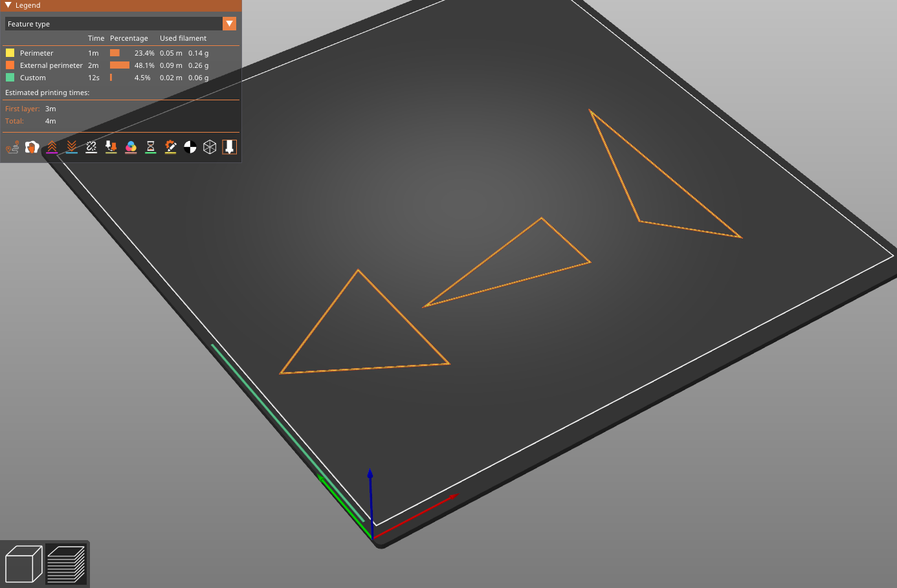Expand the view mode selector arrow
This screenshot has width=897, height=588.
tap(230, 24)
